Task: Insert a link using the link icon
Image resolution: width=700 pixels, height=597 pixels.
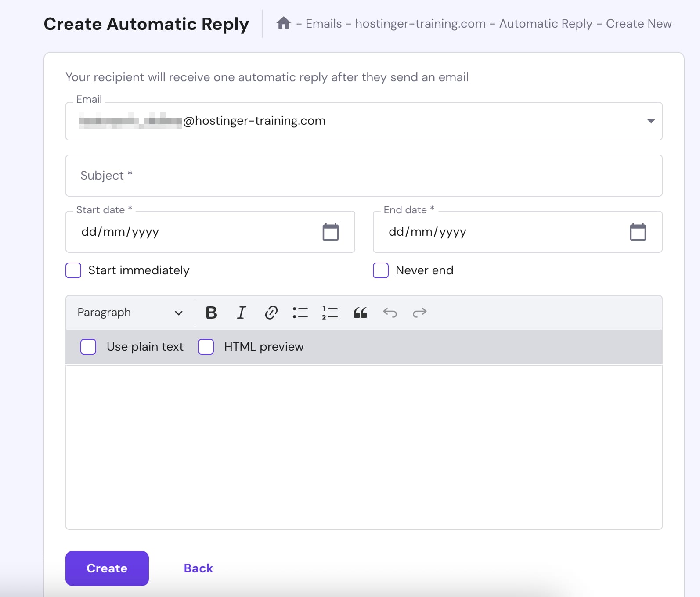Action: (271, 313)
